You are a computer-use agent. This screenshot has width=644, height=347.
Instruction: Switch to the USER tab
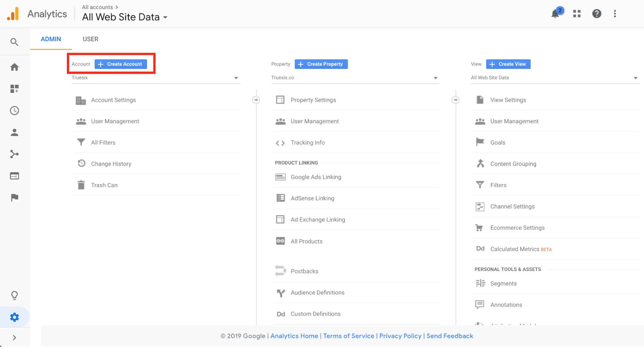pos(90,39)
